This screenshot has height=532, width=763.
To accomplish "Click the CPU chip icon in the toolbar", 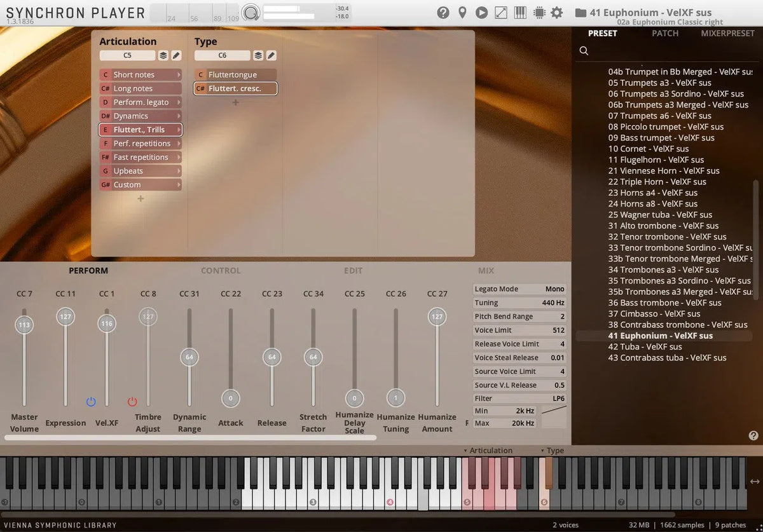I will 539,12.
